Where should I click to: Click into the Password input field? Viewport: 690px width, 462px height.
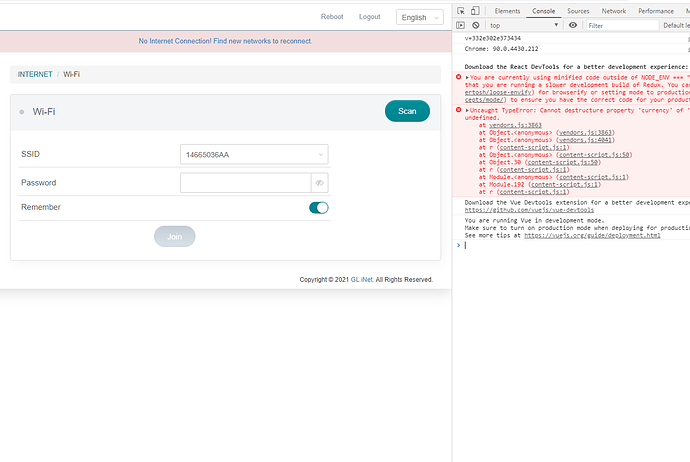click(x=246, y=183)
